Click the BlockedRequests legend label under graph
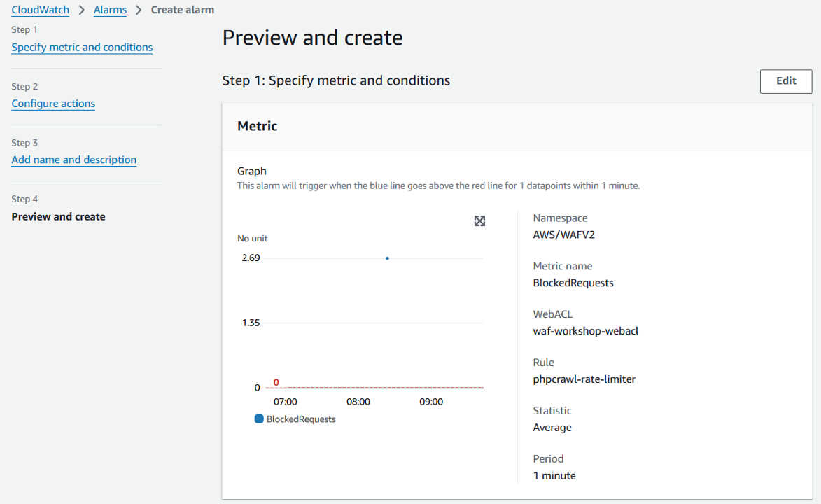 (x=301, y=419)
